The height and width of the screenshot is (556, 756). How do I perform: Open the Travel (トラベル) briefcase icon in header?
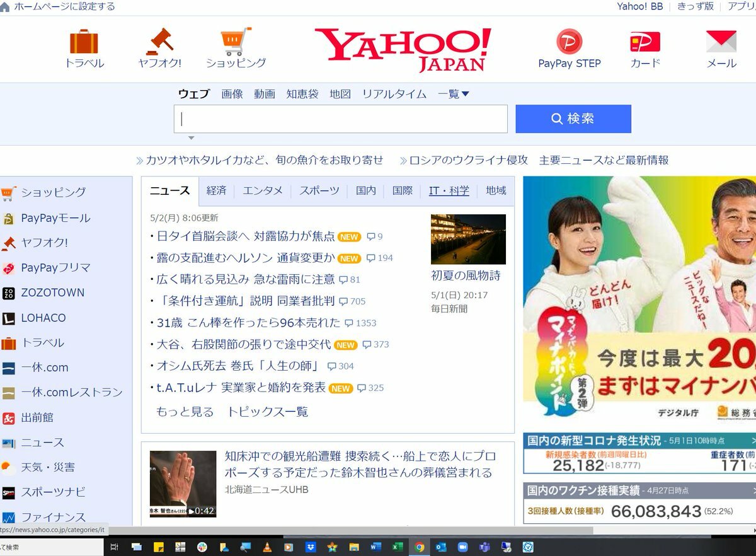[x=84, y=41]
